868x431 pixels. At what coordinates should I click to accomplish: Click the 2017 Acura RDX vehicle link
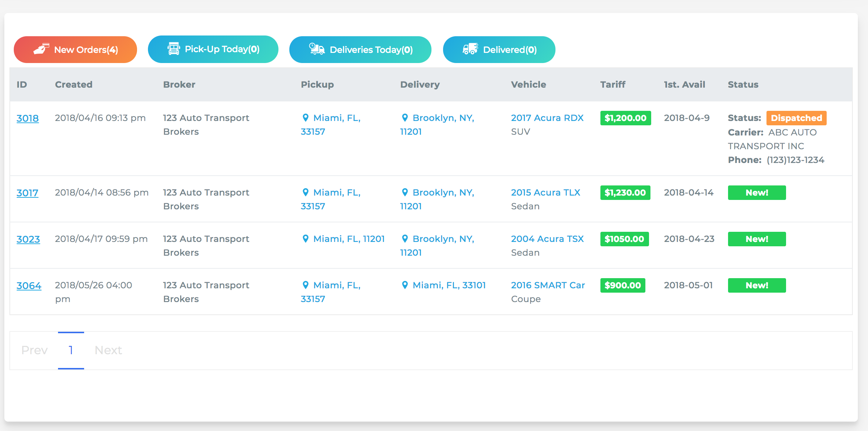(x=547, y=118)
